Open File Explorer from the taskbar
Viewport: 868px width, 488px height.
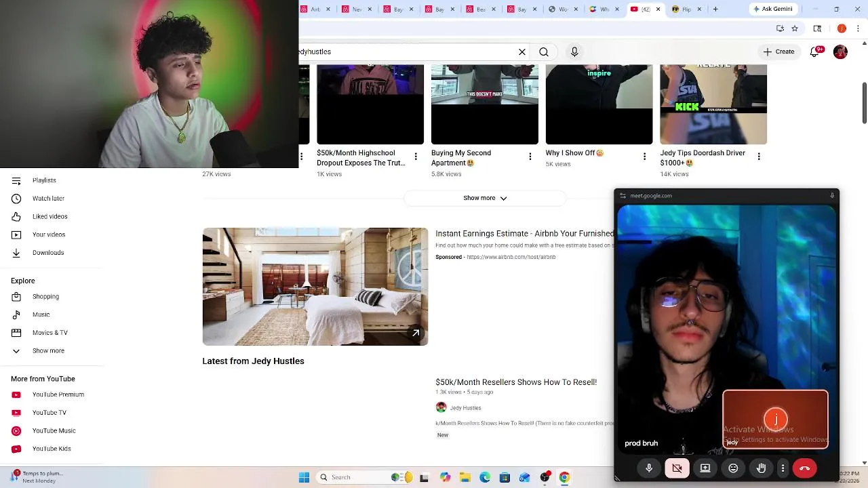point(465,477)
